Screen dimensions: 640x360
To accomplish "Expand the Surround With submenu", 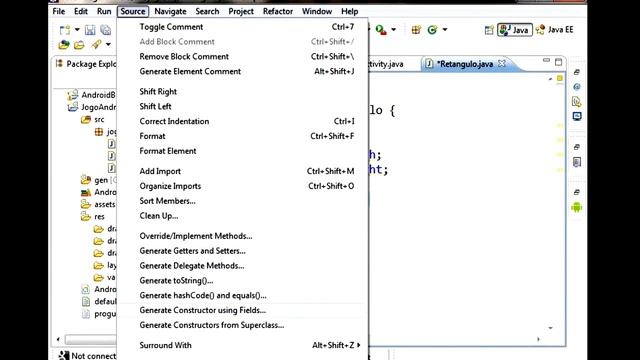I will click(242, 345).
